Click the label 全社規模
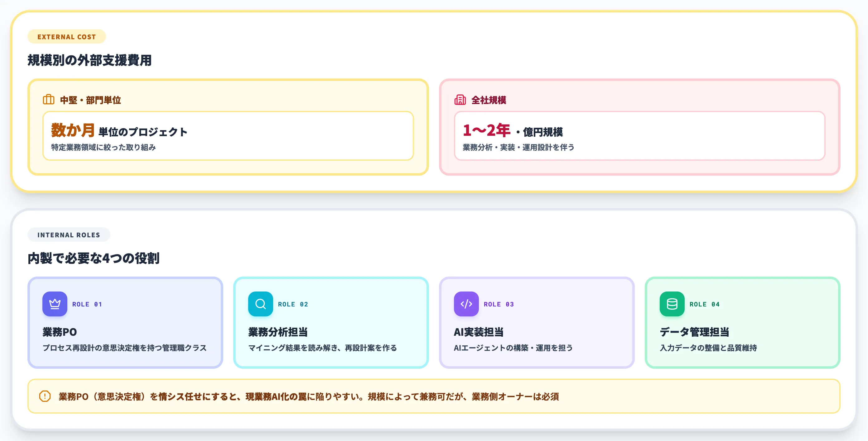The width and height of the screenshot is (868, 441). click(x=489, y=100)
